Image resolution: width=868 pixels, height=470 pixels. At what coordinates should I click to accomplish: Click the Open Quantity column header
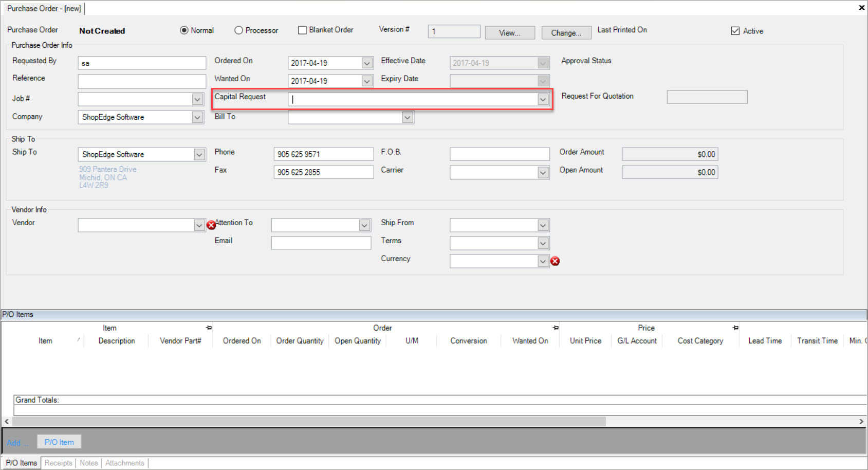(x=358, y=341)
